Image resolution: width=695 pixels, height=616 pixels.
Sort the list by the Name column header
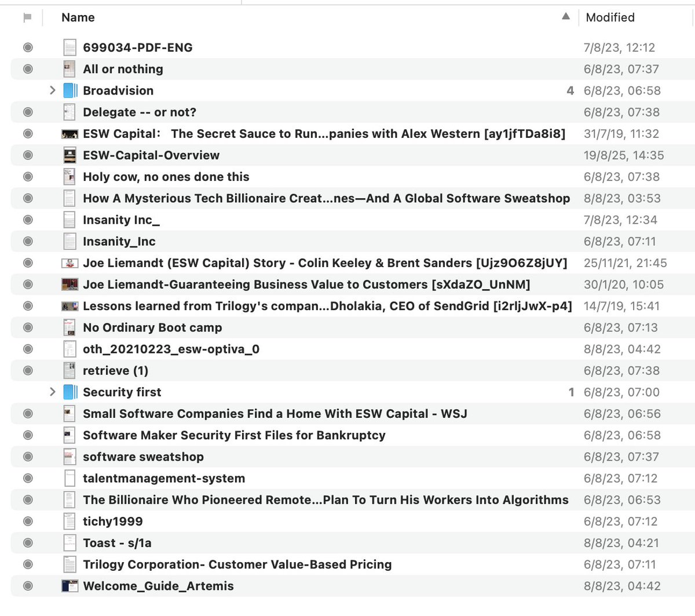point(78,17)
